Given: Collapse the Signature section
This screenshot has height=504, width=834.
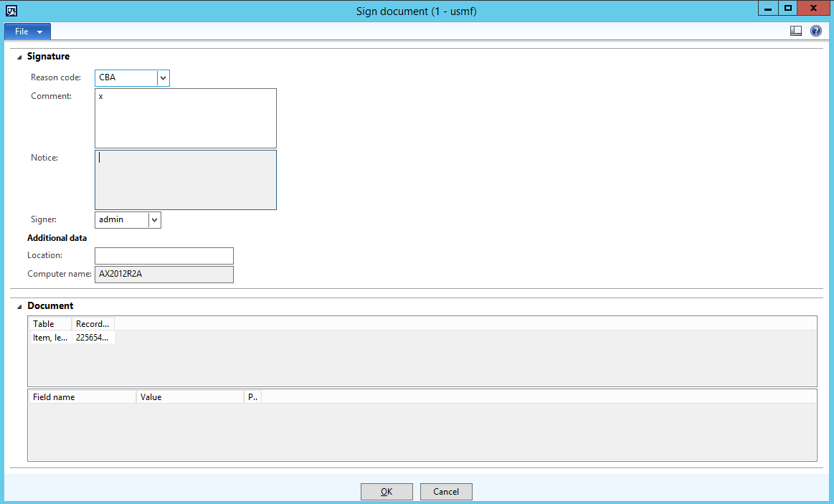Looking at the screenshot, I should (19, 57).
